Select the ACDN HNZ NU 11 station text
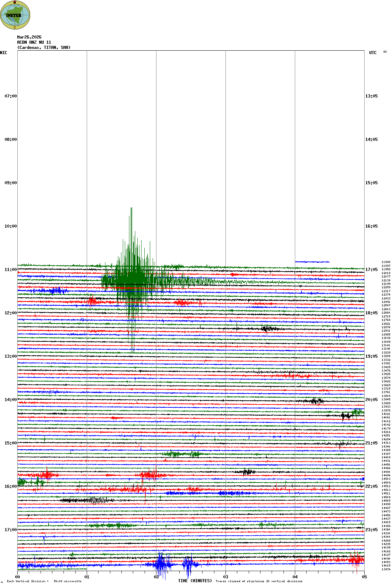Viewport: 392px width, 586px height. pos(34,42)
